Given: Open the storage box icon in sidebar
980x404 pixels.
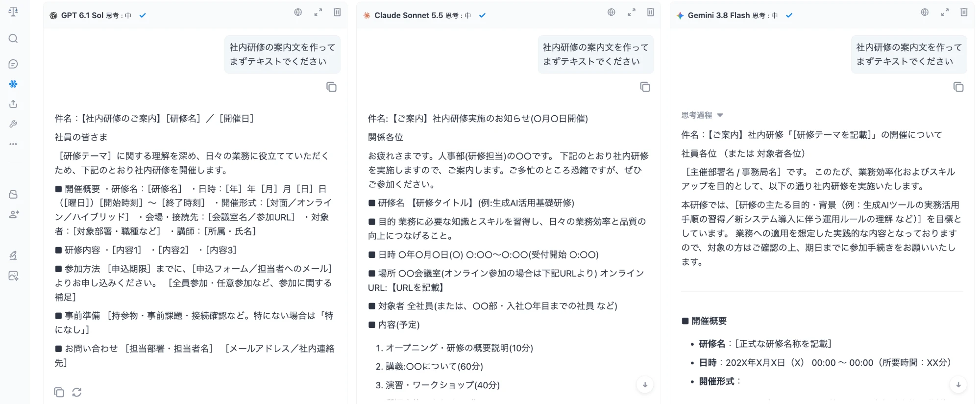Looking at the screenshot, I should click(13, 194).
